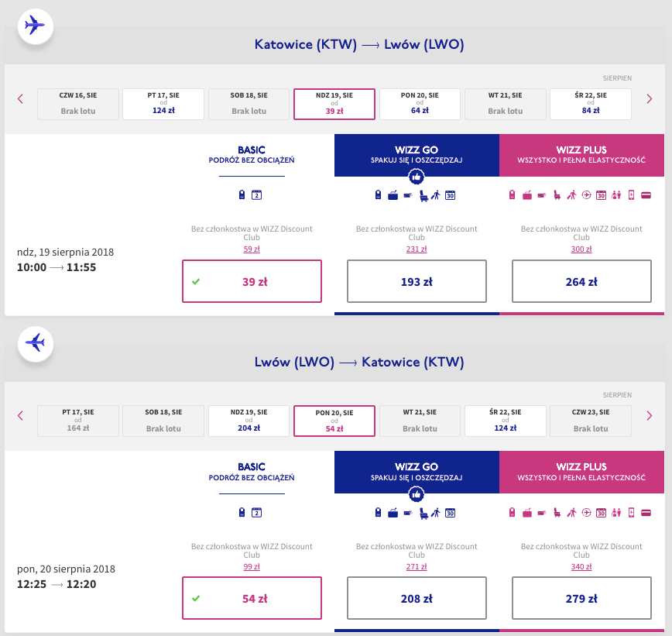Select the 208 zł WIZZ GO return fare
This screenshot has width=672, height=636.
point(417,598)
